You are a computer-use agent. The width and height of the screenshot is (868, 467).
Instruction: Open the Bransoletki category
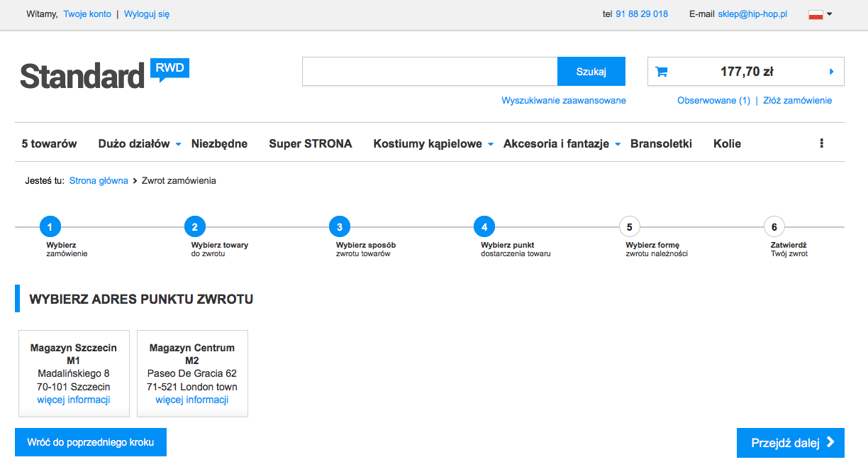coord(661,144)
